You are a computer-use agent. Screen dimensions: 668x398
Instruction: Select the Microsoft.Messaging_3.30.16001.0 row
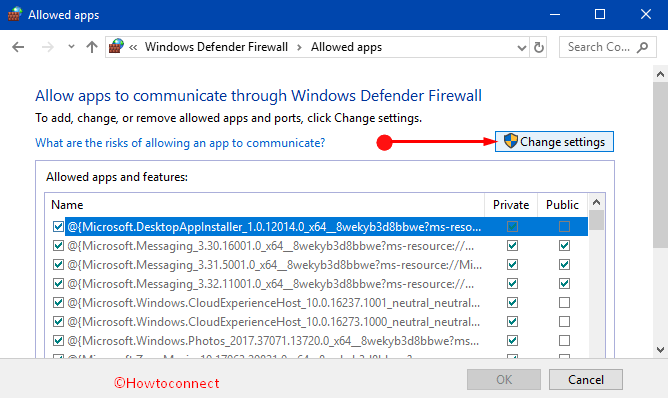click(317, 246)
